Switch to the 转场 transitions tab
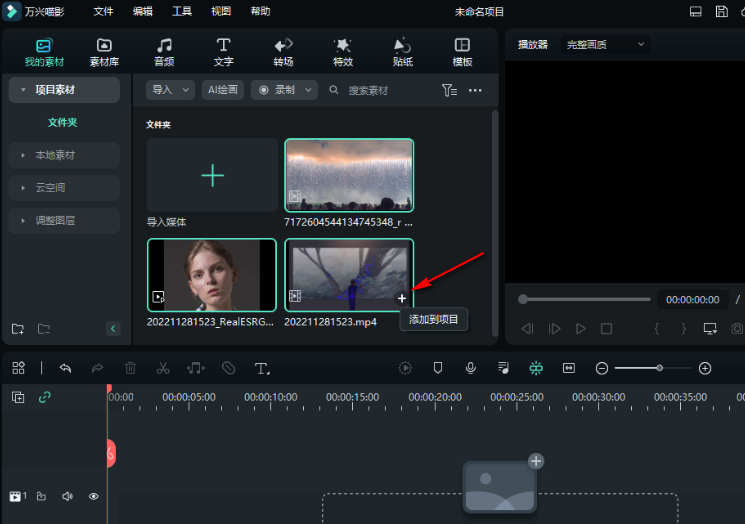 point(283,52)
